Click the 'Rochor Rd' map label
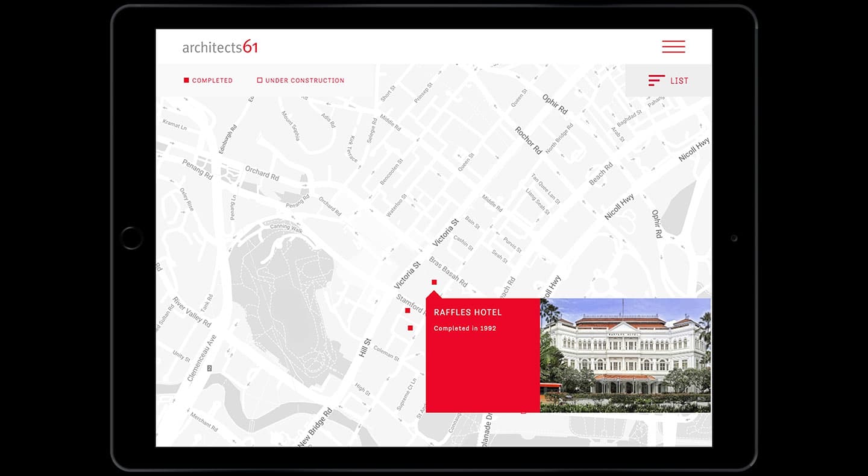The image size is (868, 476). click(529, 141)
